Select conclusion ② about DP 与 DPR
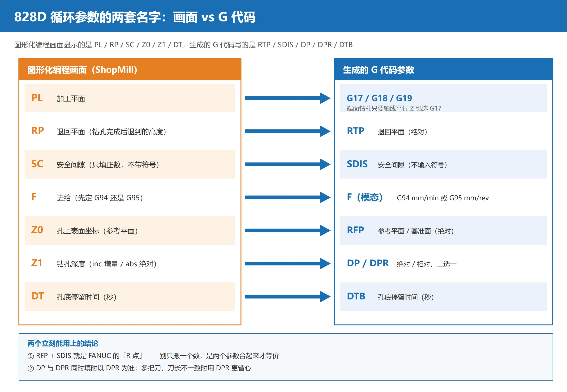Screen dimensions: 567x392 tap(139, 368)
